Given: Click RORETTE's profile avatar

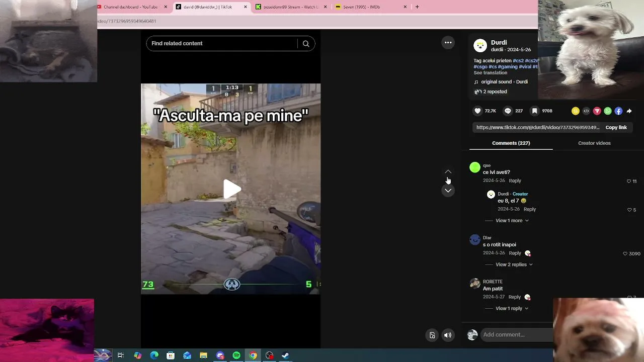Looking at the screenshot, I should coord(475,284).
